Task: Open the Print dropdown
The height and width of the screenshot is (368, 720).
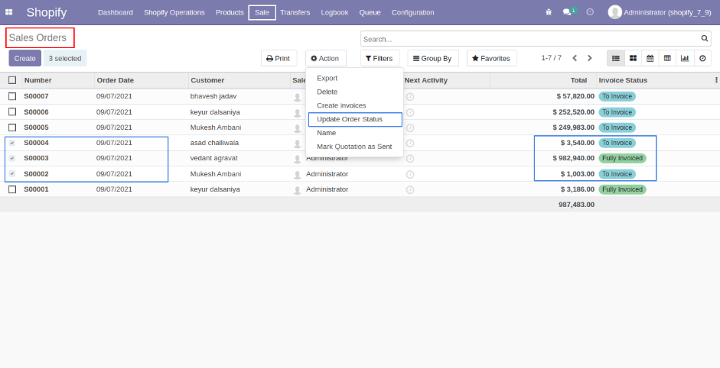Action: pyautogui.click(x=279, y=58)
